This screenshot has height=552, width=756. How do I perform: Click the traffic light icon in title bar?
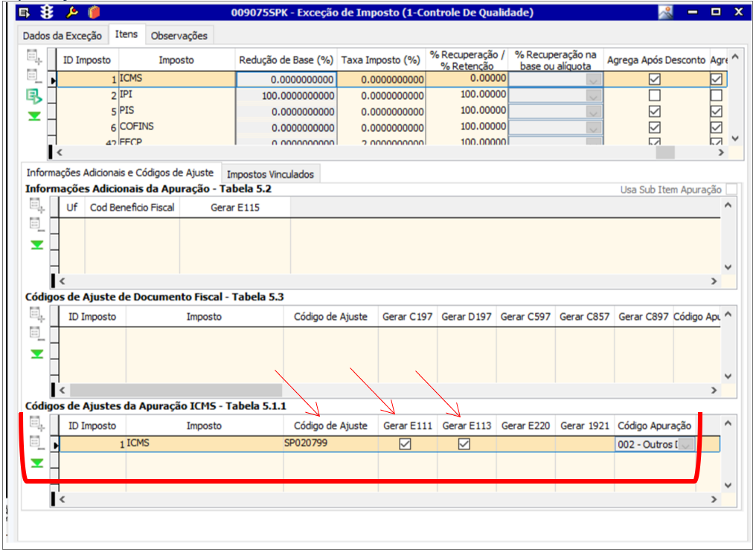pos(47,12)
